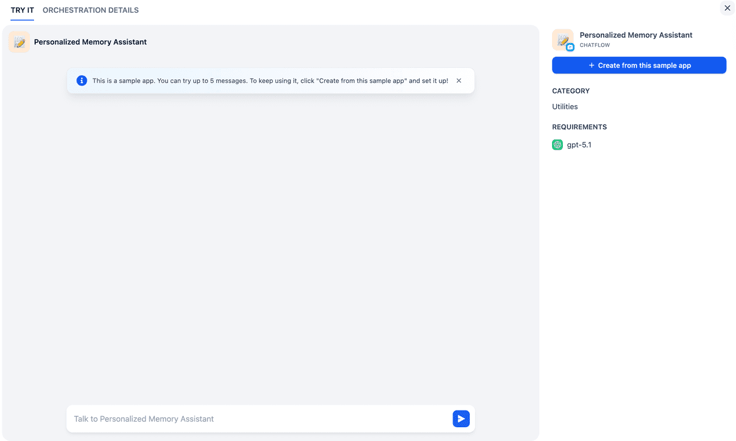Viewport: 736px width, 441px height.
Task: Click the chatflow badge on the app icon
Action: click(x=570, y=47)
